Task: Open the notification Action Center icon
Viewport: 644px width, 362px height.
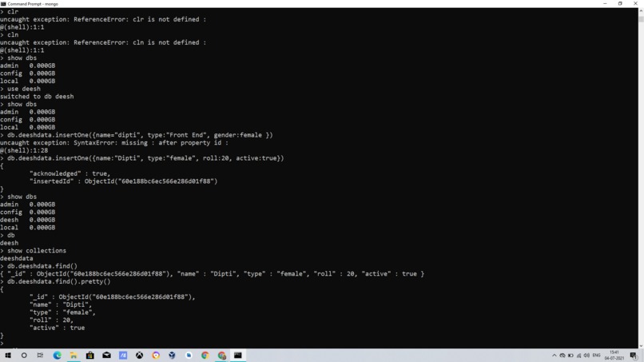Action: click(x=634, y=356)
